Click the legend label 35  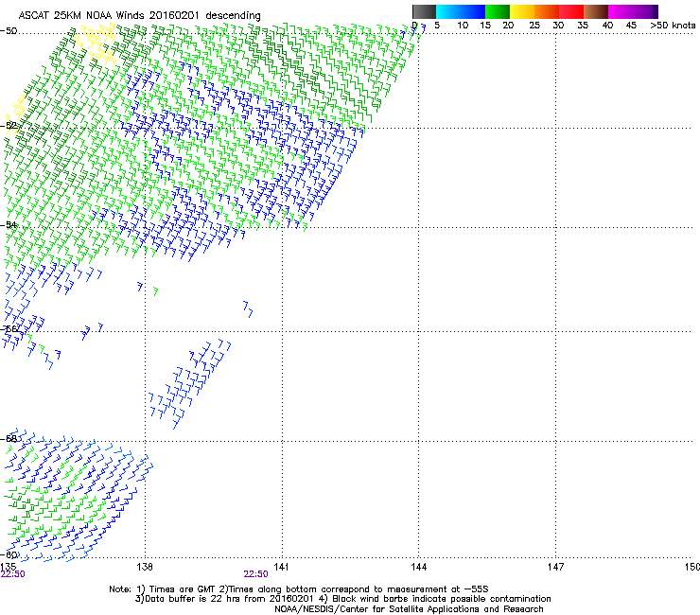coord(583,26)
